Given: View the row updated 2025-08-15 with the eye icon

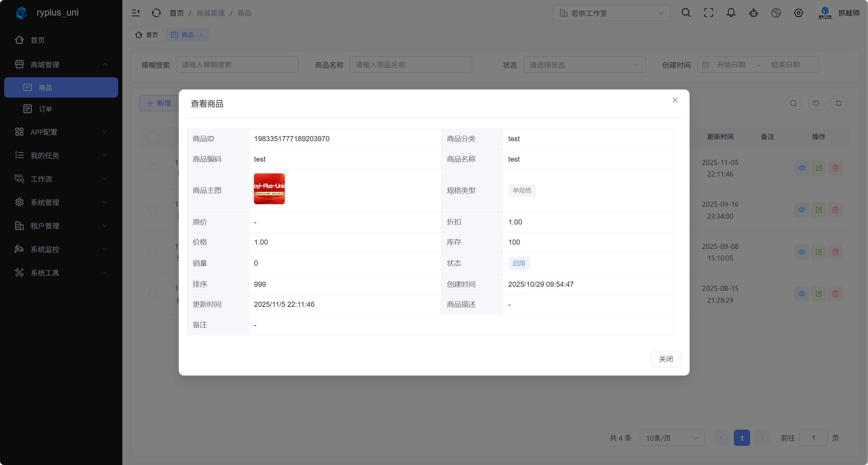Looking at the screenshot, I should click(802, 294).
